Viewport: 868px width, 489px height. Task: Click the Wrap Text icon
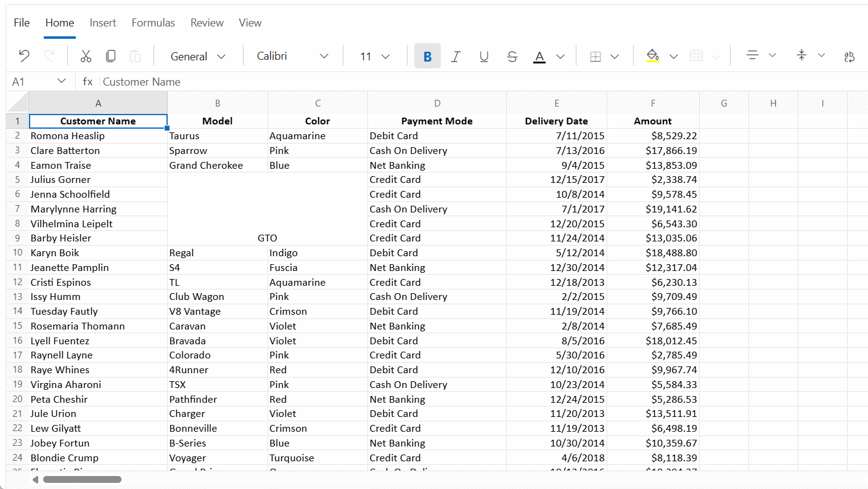[x=849, y=57]
